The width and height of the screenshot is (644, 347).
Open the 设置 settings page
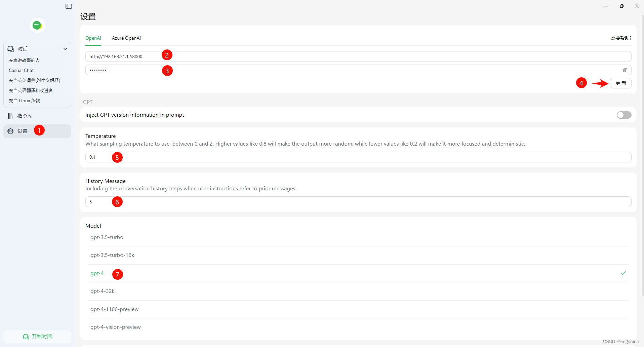click(37, 131)
